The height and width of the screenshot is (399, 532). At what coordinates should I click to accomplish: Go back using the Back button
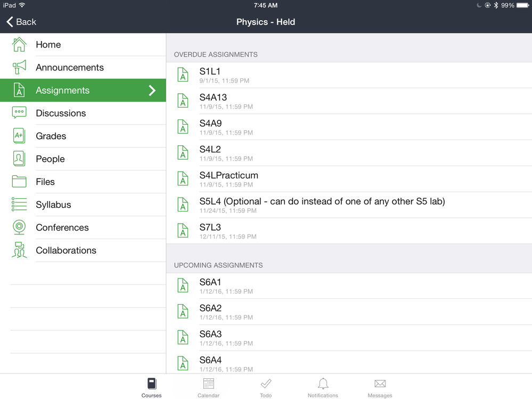(x=21, y=22)
